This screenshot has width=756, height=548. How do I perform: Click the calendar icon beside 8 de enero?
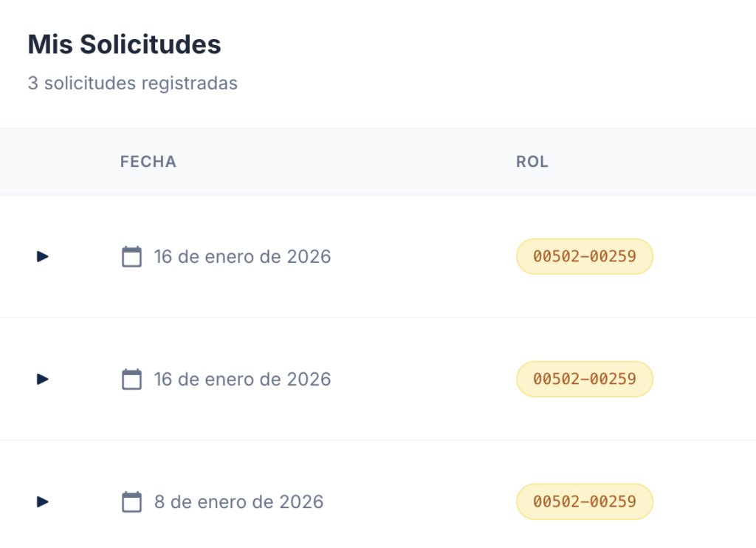click(131, 502)
